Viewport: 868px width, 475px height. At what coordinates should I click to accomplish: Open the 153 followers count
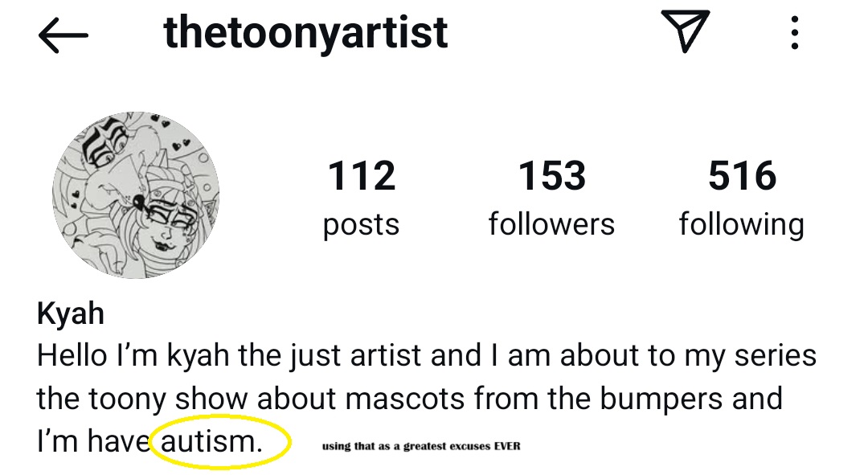[x=551, y=176]
